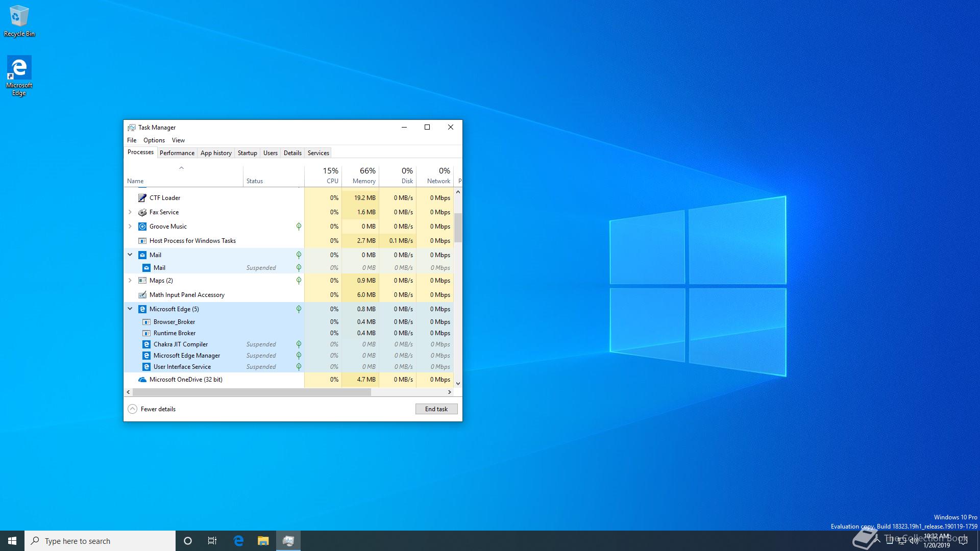Click the Groove Music app icon
The image size is (980, 551).
142,227
